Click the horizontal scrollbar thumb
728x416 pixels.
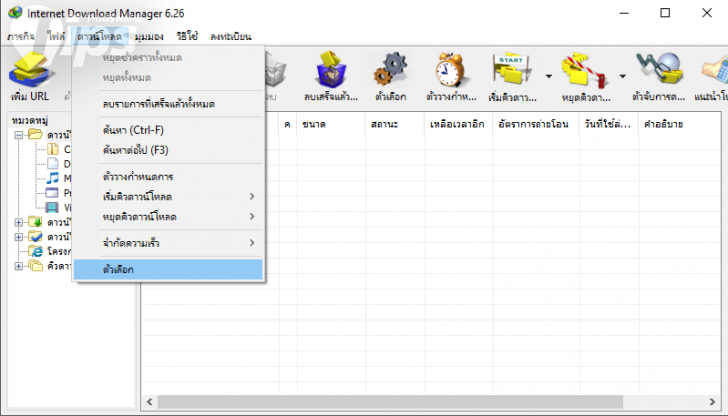tap(390, 402)
